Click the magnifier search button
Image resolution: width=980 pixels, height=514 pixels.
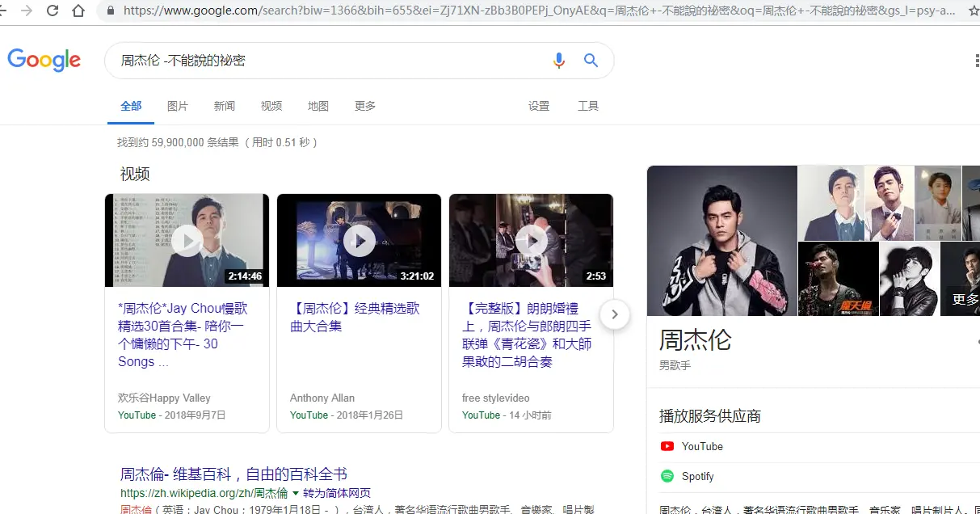[591, 60]
